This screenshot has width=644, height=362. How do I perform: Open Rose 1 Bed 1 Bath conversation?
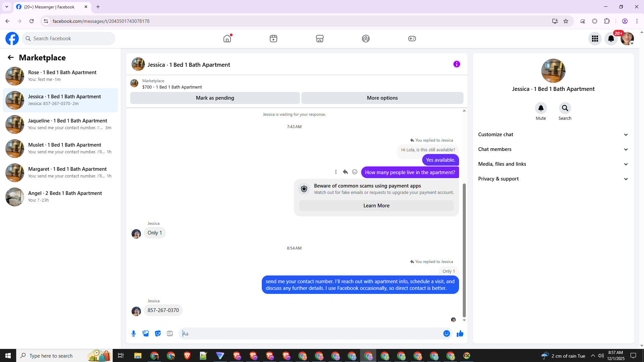60,76
